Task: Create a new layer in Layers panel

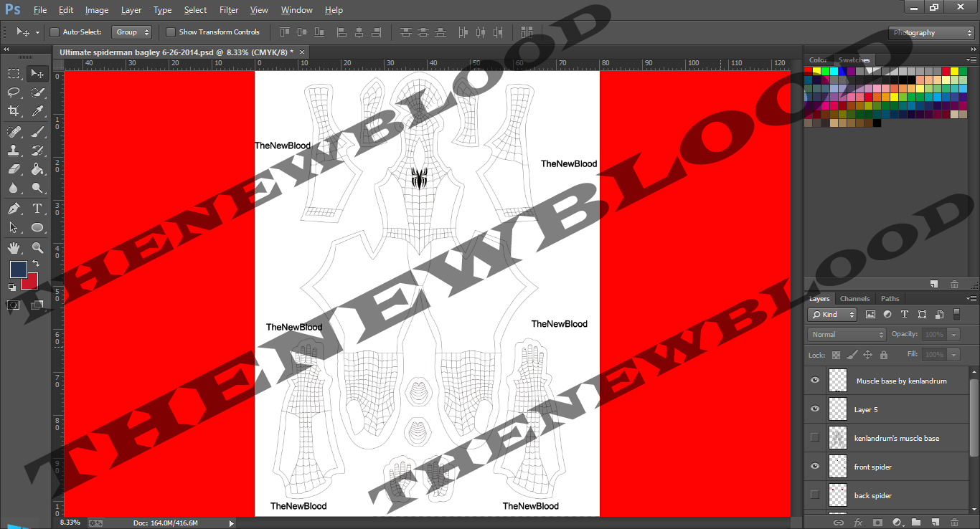Action: click(x=936, y=523)
